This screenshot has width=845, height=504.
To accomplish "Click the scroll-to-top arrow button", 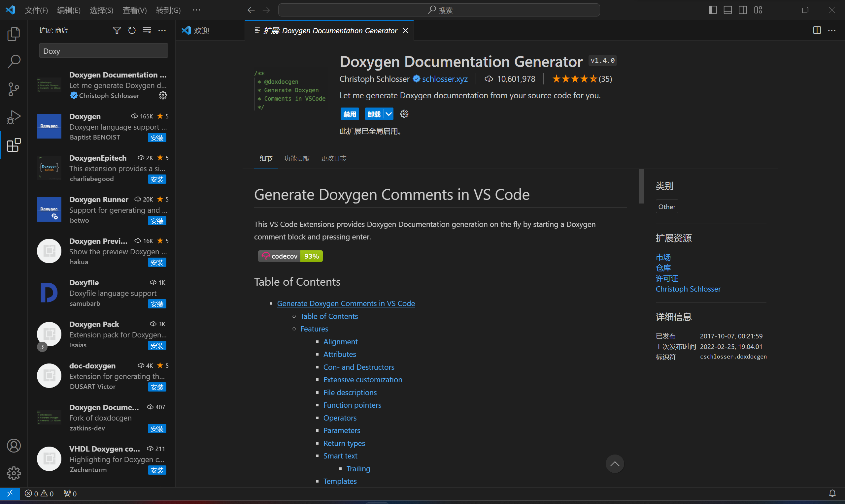I will coord(614,464).
